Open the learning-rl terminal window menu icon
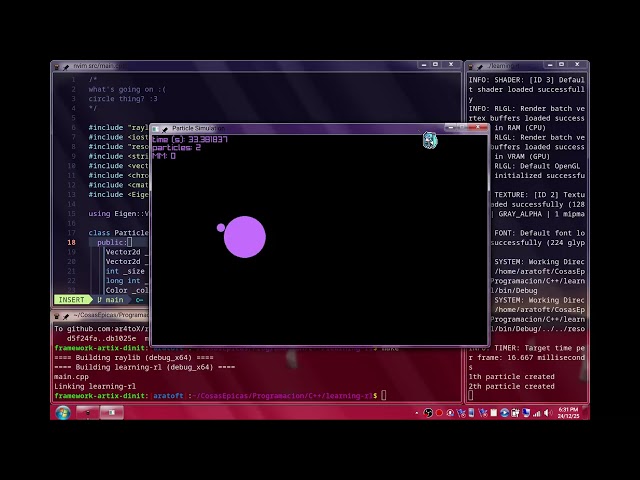This screenshot has height=480, width=640. click(471, 66)
